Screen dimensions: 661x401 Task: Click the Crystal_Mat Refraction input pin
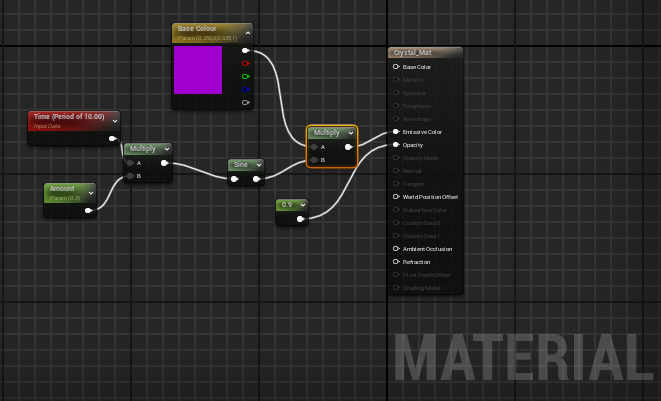point(396,262)
